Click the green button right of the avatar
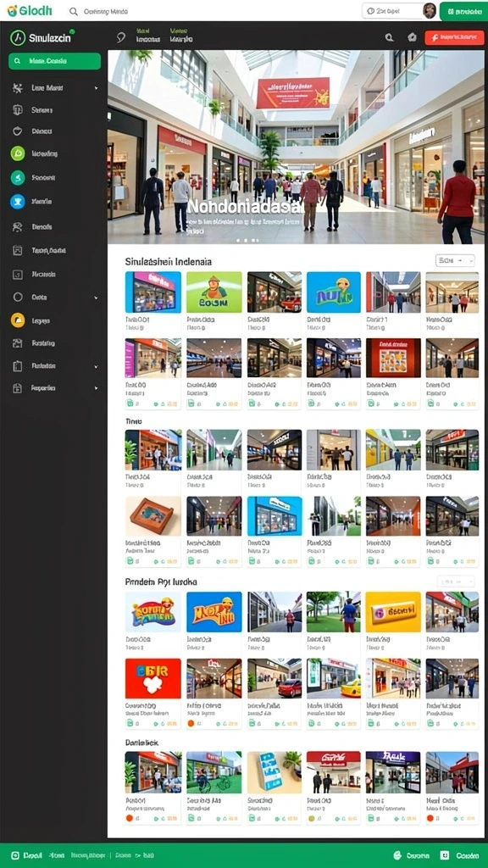 click(x=463, y=11)
